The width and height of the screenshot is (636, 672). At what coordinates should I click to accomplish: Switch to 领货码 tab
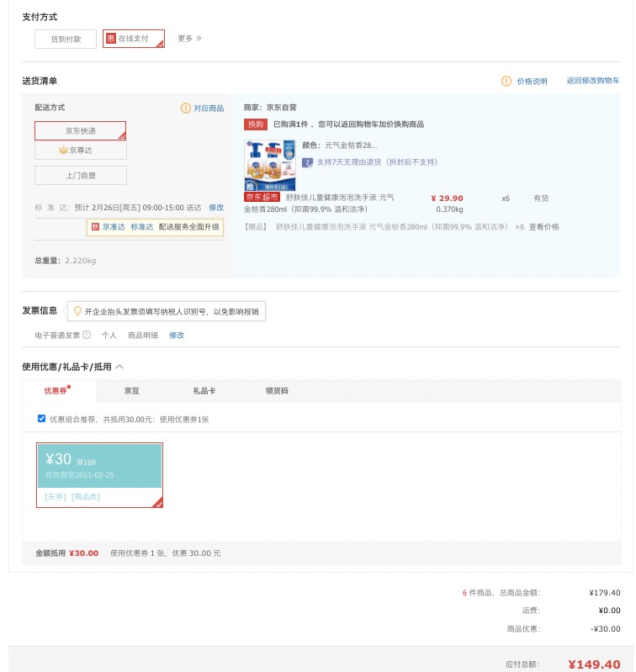point(277,391)
